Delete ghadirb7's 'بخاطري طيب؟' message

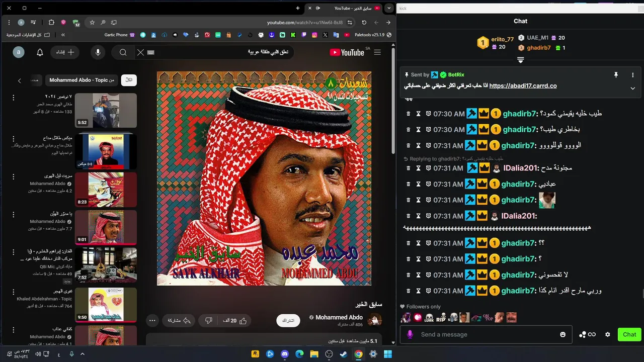409,130
